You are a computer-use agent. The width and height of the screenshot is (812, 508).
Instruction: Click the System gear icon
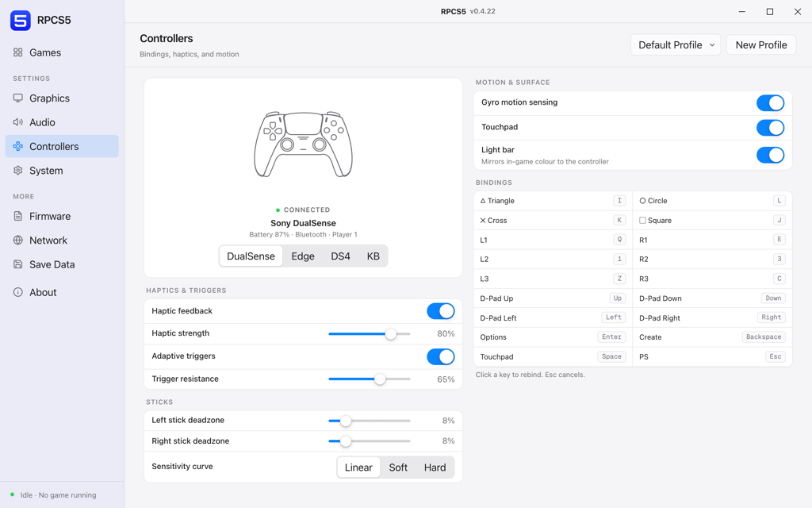18,171
